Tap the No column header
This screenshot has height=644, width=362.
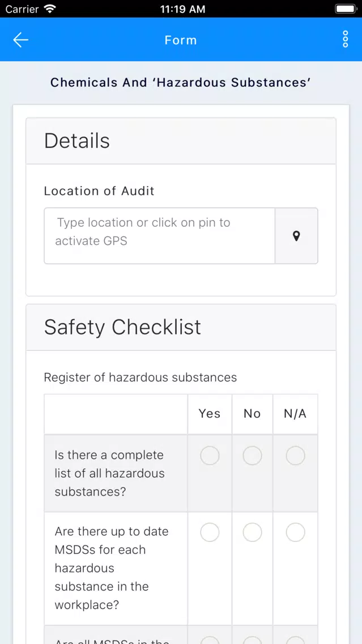click(252, 414)
